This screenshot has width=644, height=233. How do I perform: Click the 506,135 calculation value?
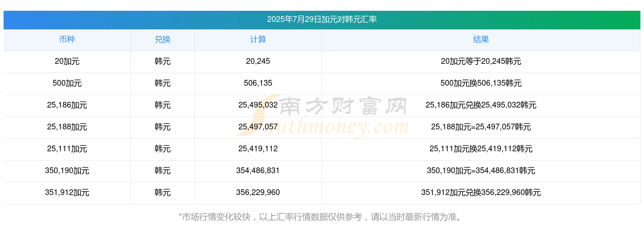(258, 83)
